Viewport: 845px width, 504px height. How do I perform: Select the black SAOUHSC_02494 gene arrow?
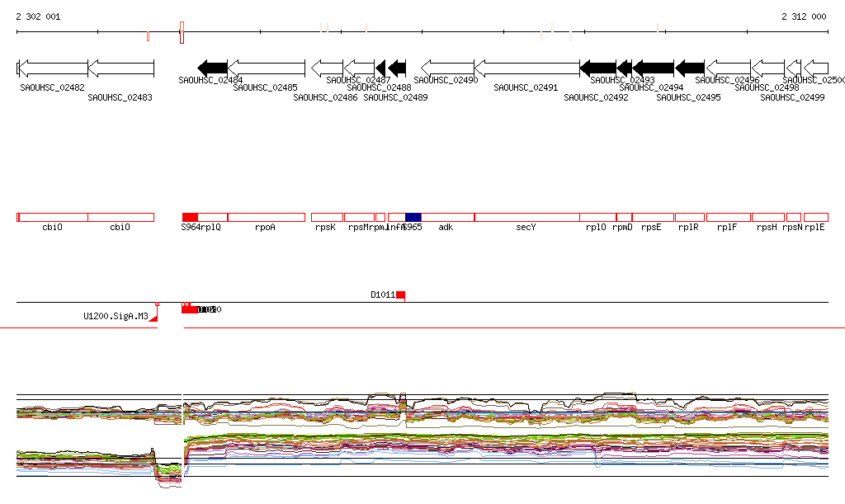pos(654,68)
